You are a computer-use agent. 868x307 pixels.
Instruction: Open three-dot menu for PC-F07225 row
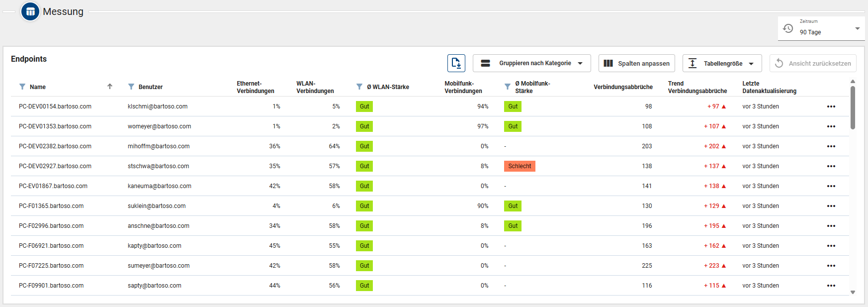[x=831, y=266]
